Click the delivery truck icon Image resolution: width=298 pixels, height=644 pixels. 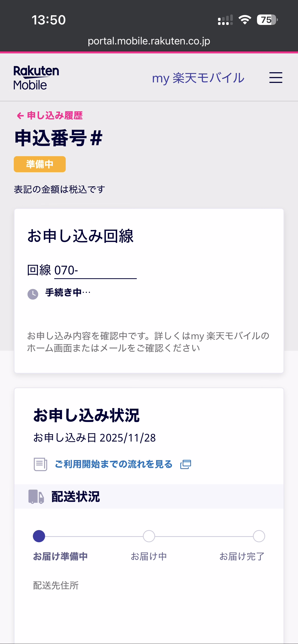[x=36, y=496]
